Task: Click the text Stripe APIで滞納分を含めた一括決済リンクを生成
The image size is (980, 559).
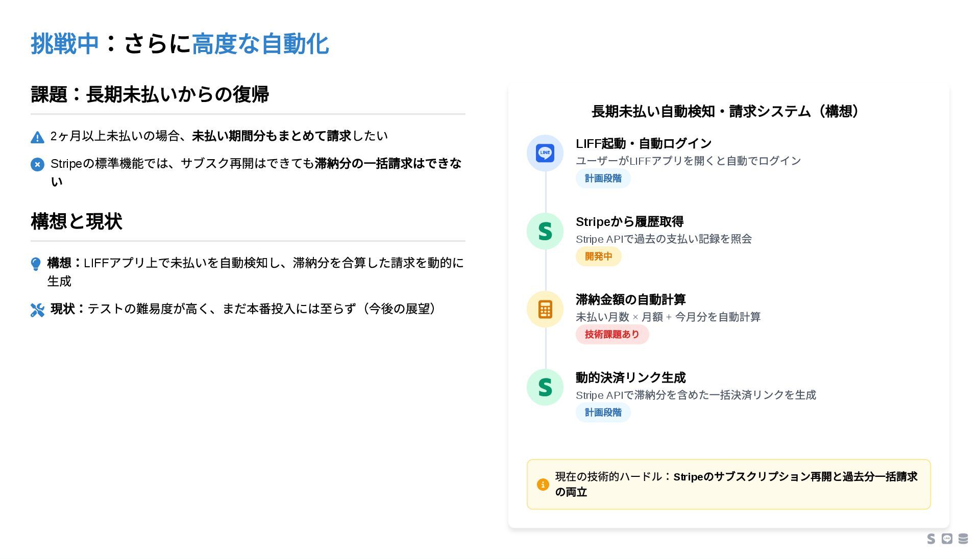Action: 696,395
